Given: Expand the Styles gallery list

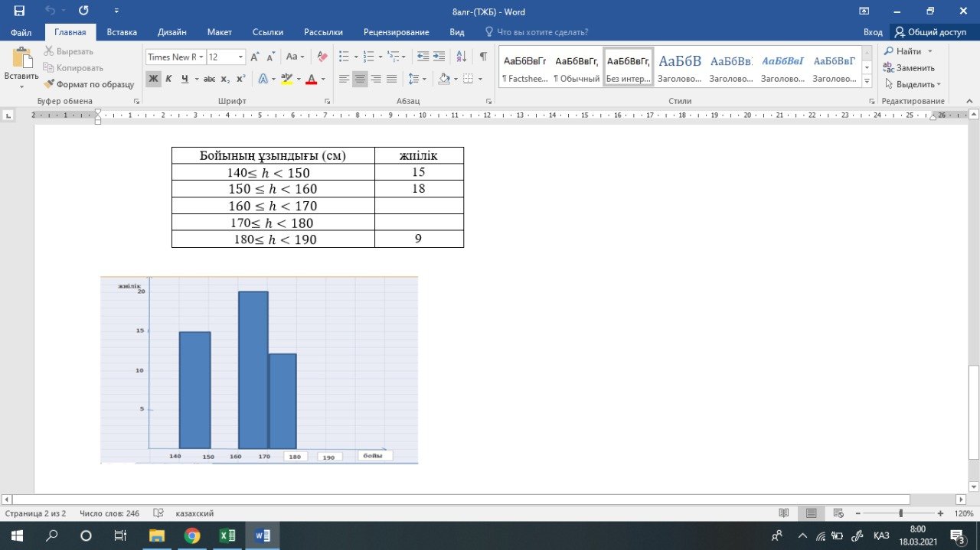Looking at the screenshot, I should (867, 80).
